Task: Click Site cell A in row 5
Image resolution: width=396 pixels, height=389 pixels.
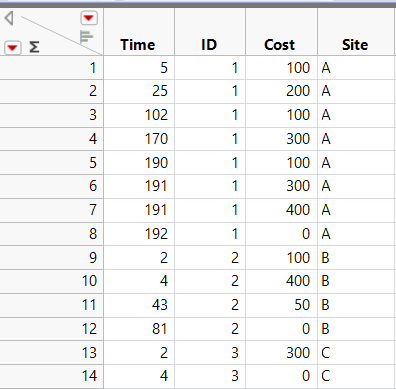Action: click(x=356, y=163)
